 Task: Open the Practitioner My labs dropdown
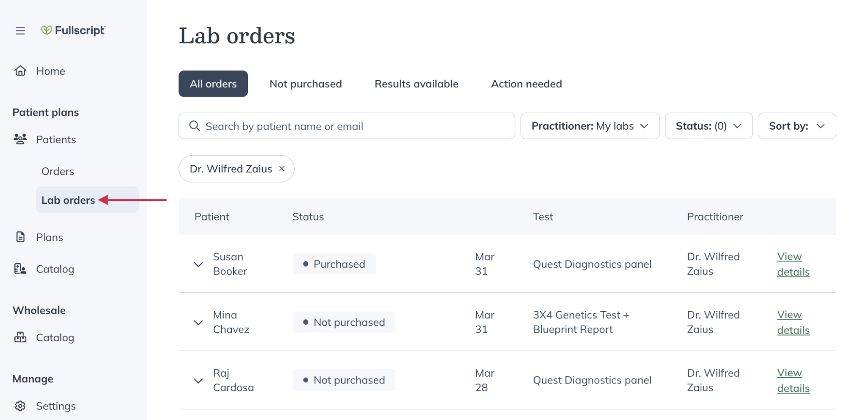[590, 125]
